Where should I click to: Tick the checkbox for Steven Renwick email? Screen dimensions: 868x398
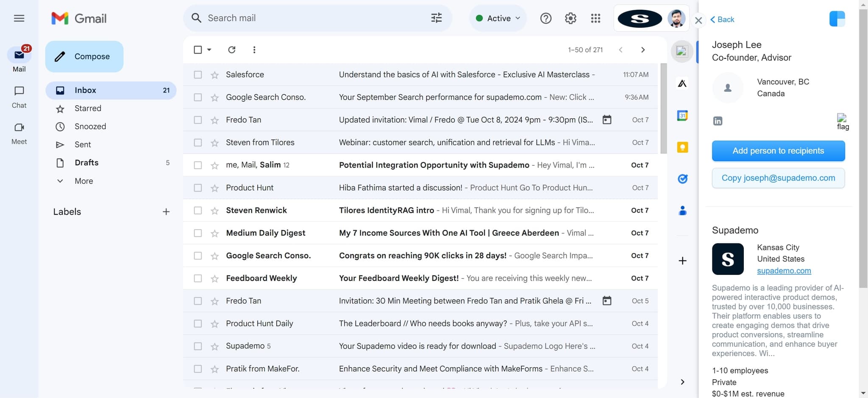(198, 210)
